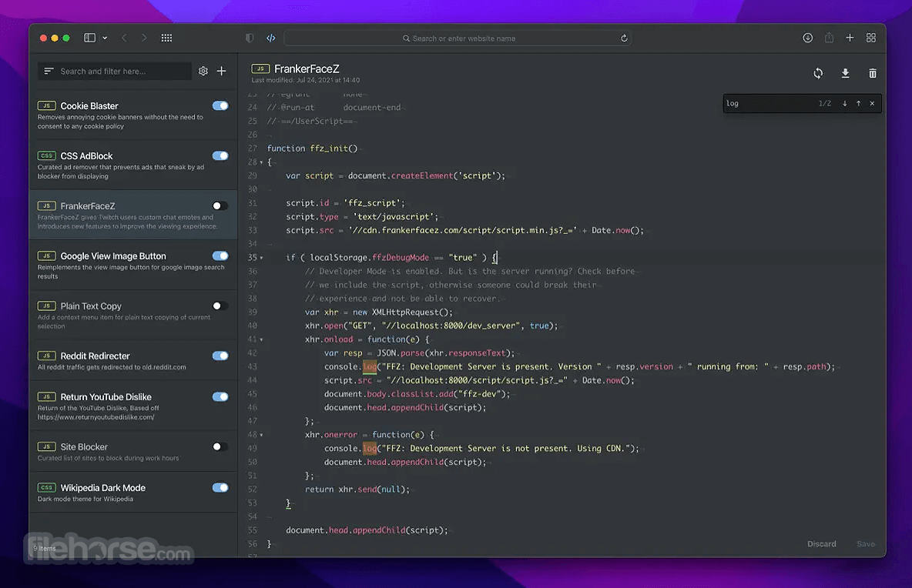Disable the Google View Image Button toggle
Screen dimensions: 912x588
(x=220, y=256)
